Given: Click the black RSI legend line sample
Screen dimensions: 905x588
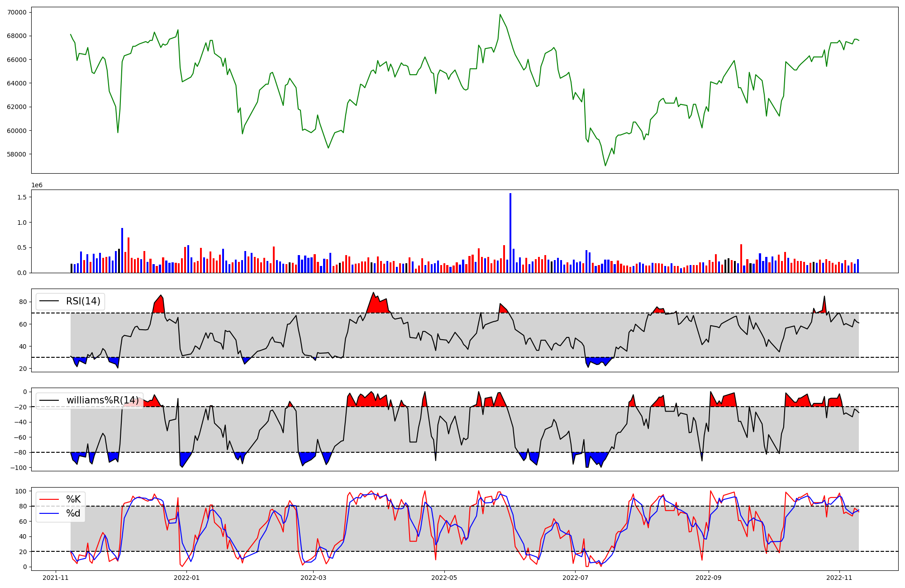Looking at the screenshot, I should 50,301.
